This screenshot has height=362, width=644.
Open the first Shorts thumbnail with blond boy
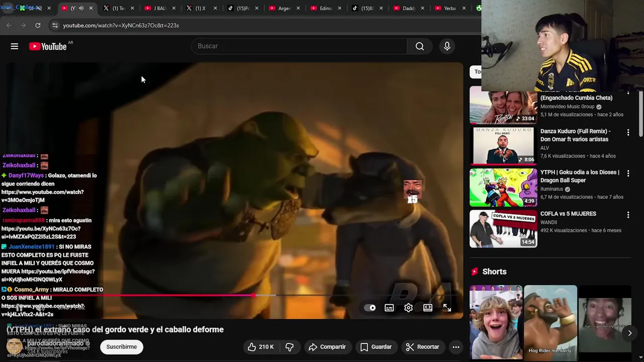(496, 322)
